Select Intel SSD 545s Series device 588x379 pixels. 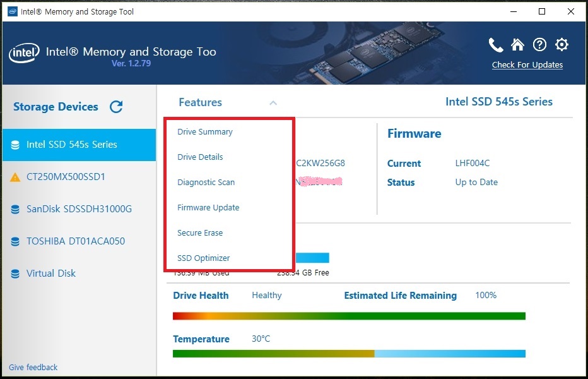click(x=79, y=145)
